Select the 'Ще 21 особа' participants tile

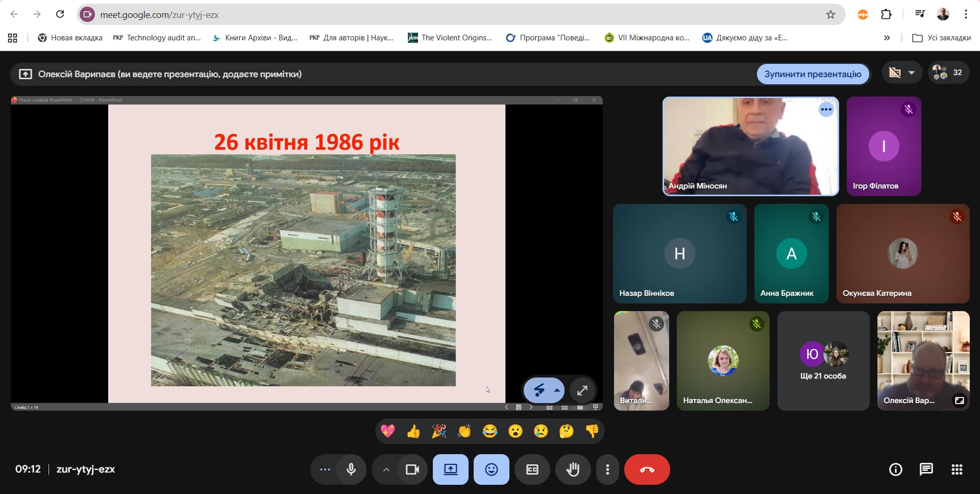(x=823, y=361)
